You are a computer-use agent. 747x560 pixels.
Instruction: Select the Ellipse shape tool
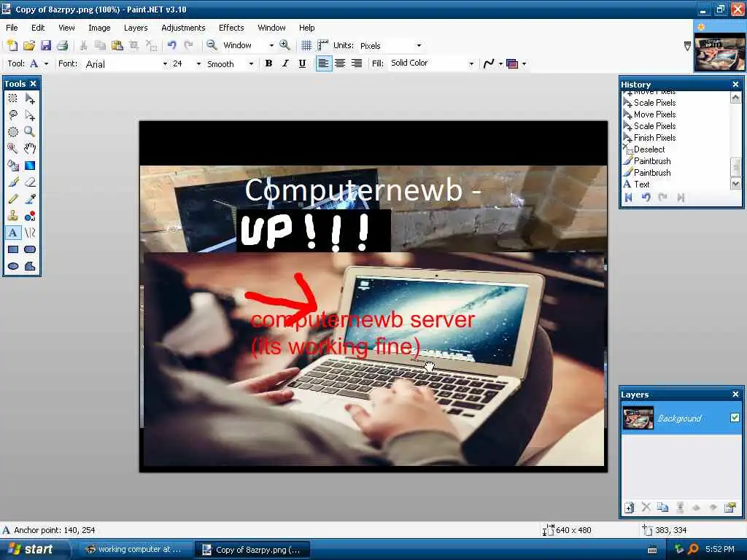click(x=13, y=265)
